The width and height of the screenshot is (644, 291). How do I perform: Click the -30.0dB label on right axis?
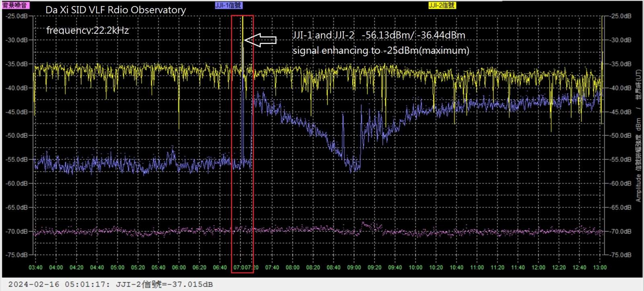point(621,40)
